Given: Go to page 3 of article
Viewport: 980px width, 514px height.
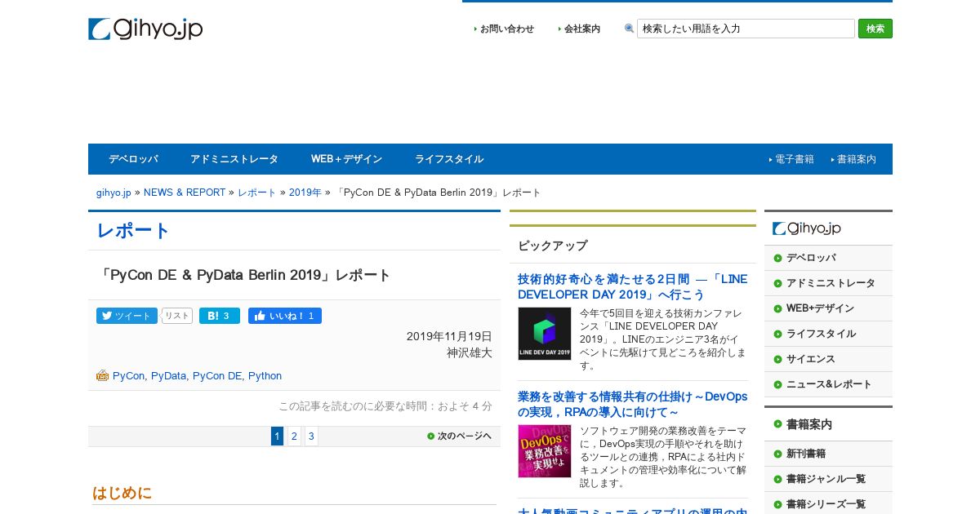Looking at the screenshot, I should pyautogui.click(x=311, y=436).
